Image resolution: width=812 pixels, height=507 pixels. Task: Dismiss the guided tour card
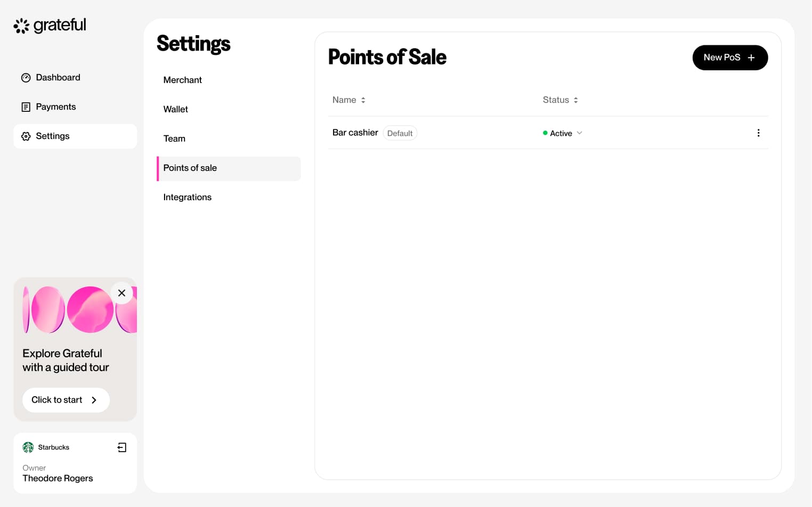point(121,293)
